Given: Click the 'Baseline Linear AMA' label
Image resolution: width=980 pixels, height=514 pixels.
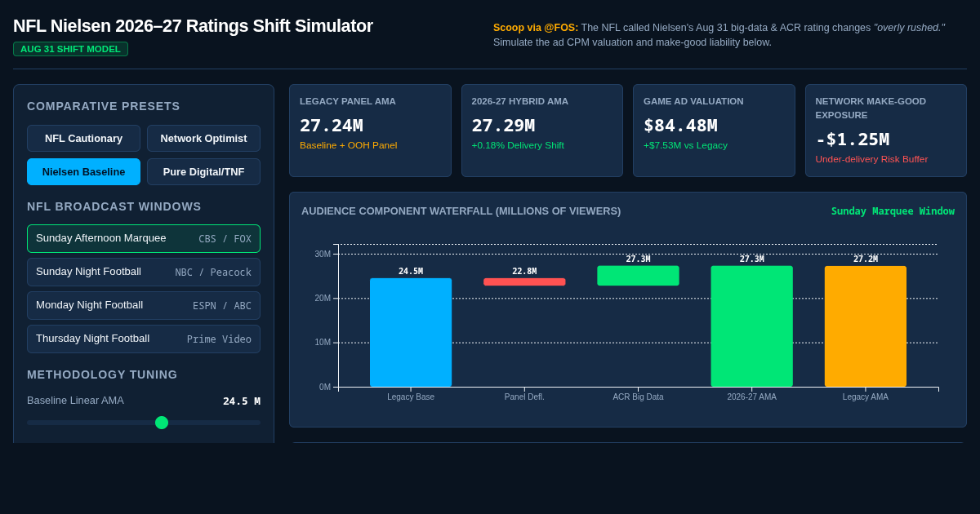Looking at the screenshot, I should [75, 401].
